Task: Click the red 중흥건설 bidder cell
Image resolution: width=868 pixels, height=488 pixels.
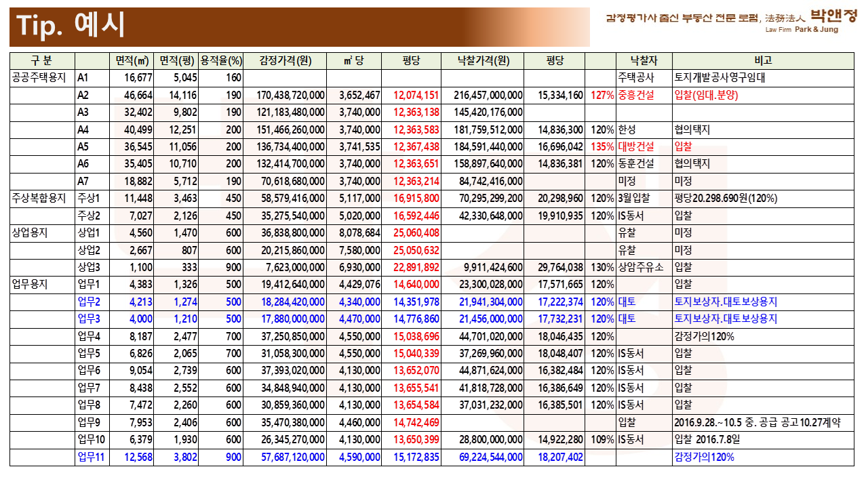Action: (x=636, y=95)
